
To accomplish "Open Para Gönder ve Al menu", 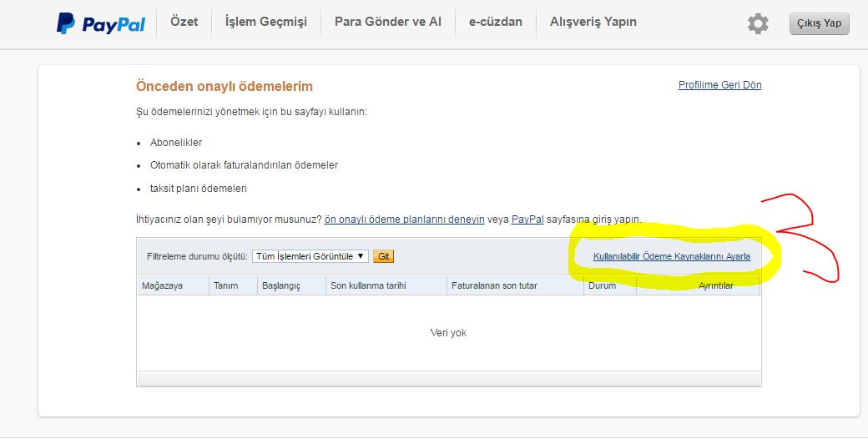I will [x=387, y=22].
